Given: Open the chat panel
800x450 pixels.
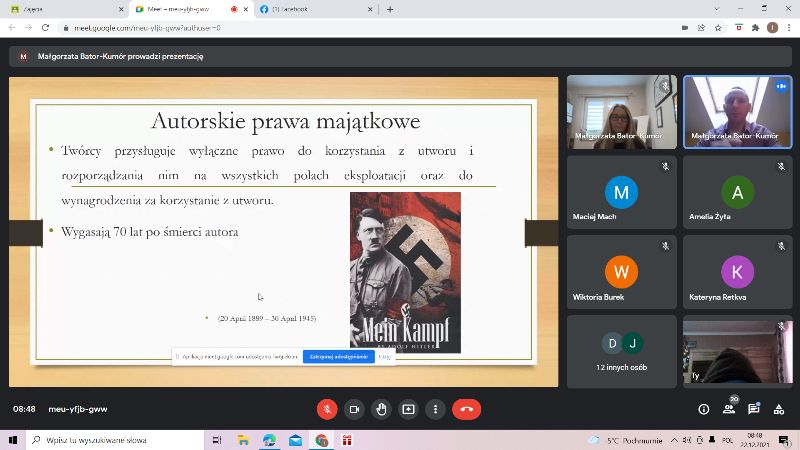Looking at the screenshot, I should tap(754, 409).
